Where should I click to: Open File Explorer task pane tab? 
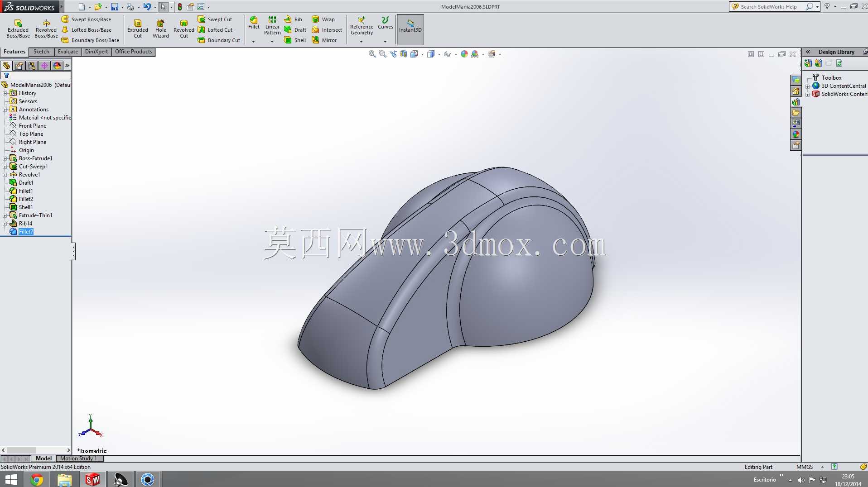(x=796, y=113)
